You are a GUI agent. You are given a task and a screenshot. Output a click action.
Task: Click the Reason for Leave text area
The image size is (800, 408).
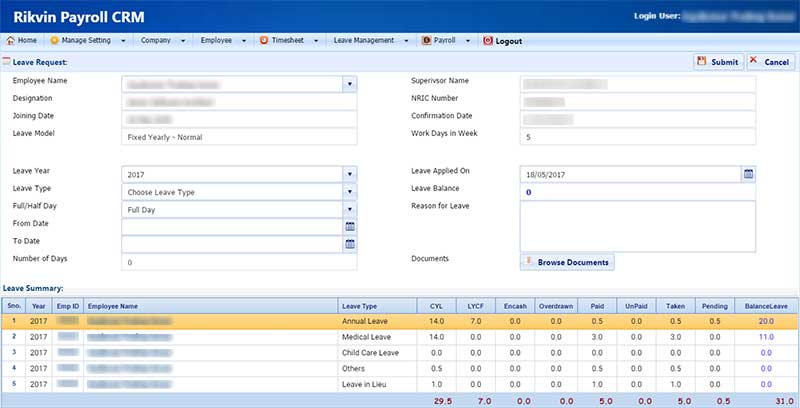point(638,226)
